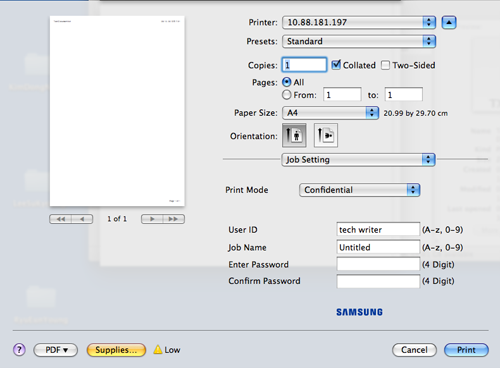The width and height of the screenshot is (500, 368).
Task: Open the Paper Size dropdown showing A4
Action: pos(330,113)
